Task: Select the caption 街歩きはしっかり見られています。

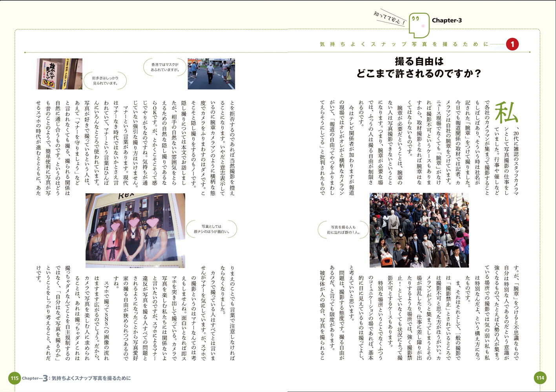Action: [105, 80]
